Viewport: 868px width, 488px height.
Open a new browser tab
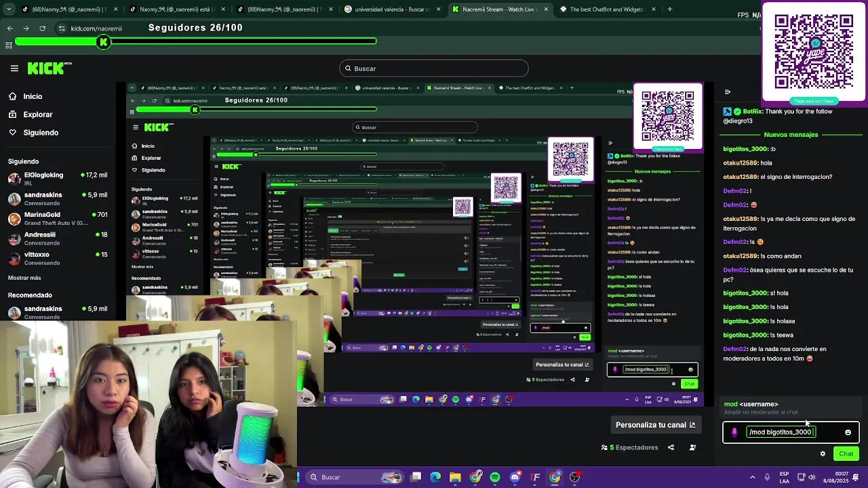pos(669,9)
